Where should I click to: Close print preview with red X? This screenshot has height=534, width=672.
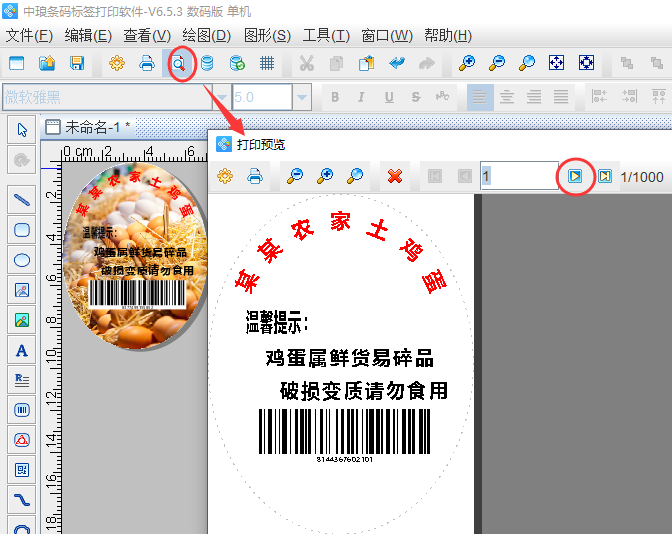[395, 176]
